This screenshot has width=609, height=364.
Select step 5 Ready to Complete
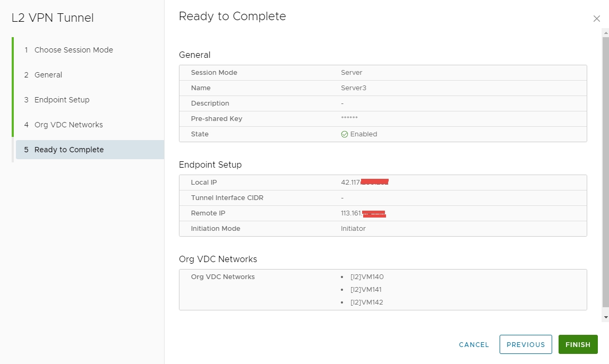[x=69, y=150]
